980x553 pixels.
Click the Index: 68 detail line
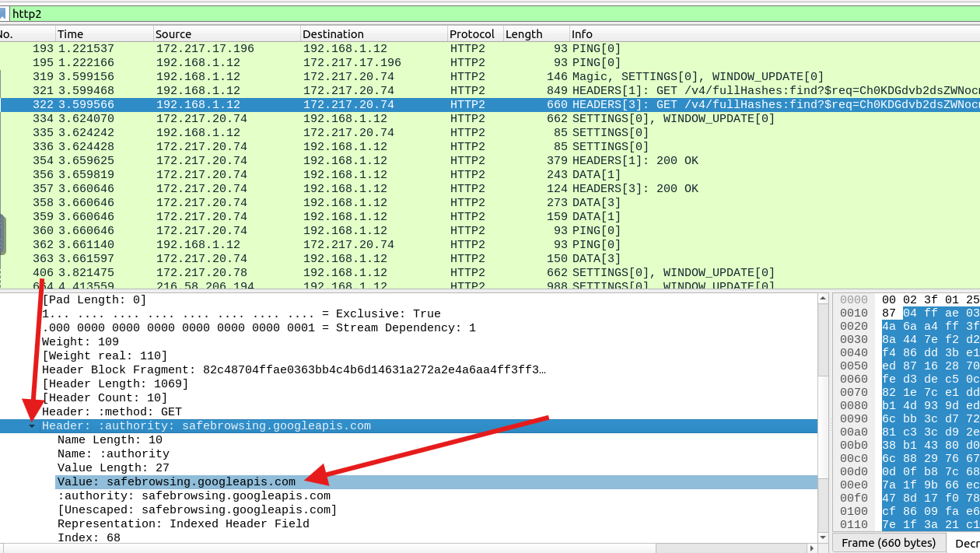(89, 538)
